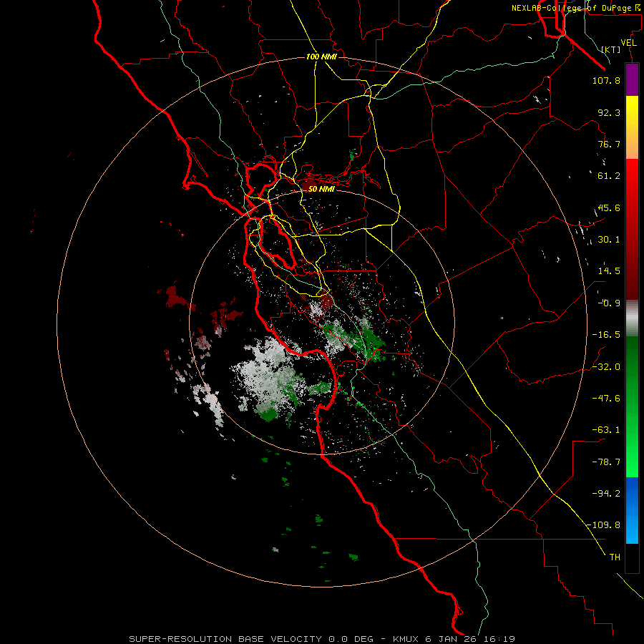
Task: Pick the green inbound segment of color bar
Action: [x=632, y=406]
